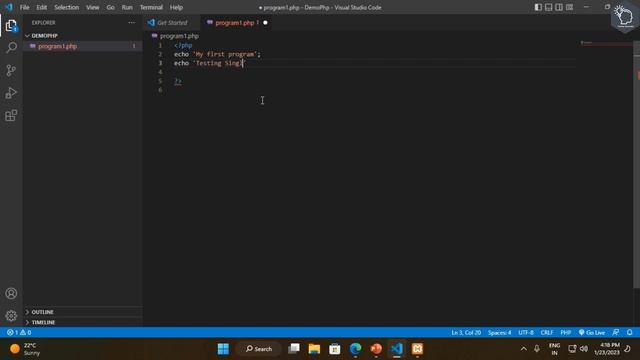Click Ln 3, Col 20 in status bar
The width and height of the screenshot is (640, 360).
coord(466,333)
